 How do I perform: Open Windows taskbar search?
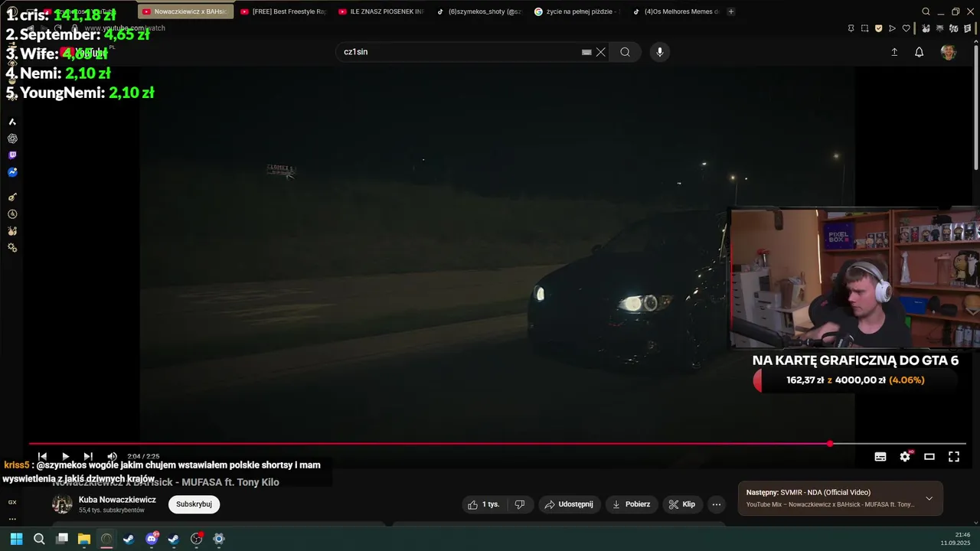click(39, 539)
